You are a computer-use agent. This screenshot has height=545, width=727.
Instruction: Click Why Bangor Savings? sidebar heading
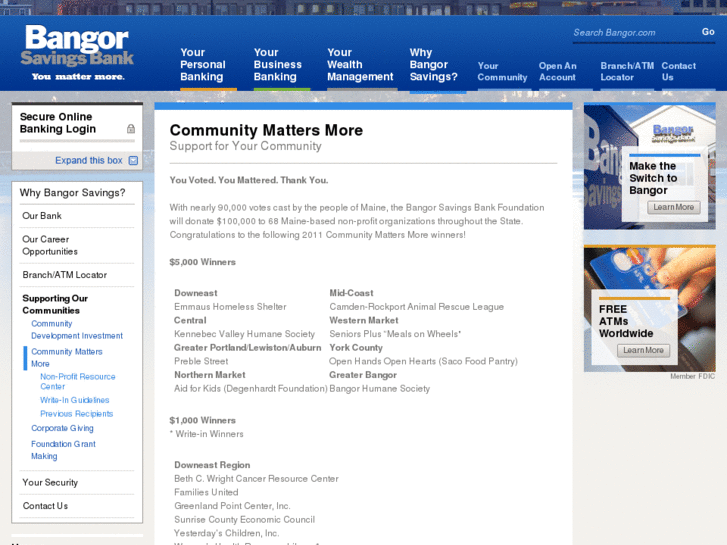tap(72, 192)
